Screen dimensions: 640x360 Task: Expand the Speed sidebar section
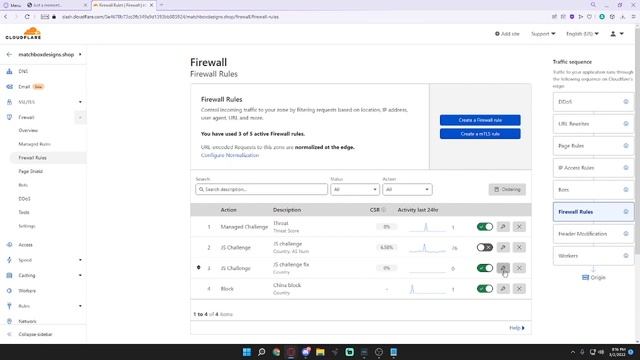click(80, 260)
